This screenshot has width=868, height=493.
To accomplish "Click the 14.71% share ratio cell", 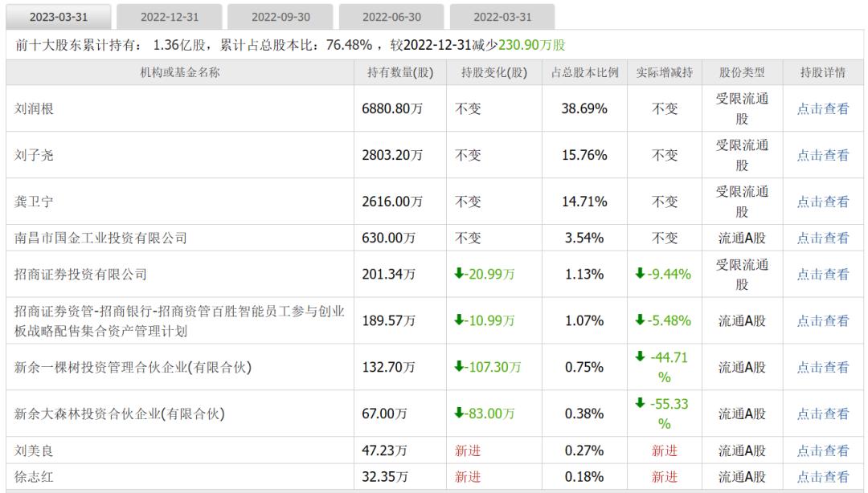I will tap(584, 202).
